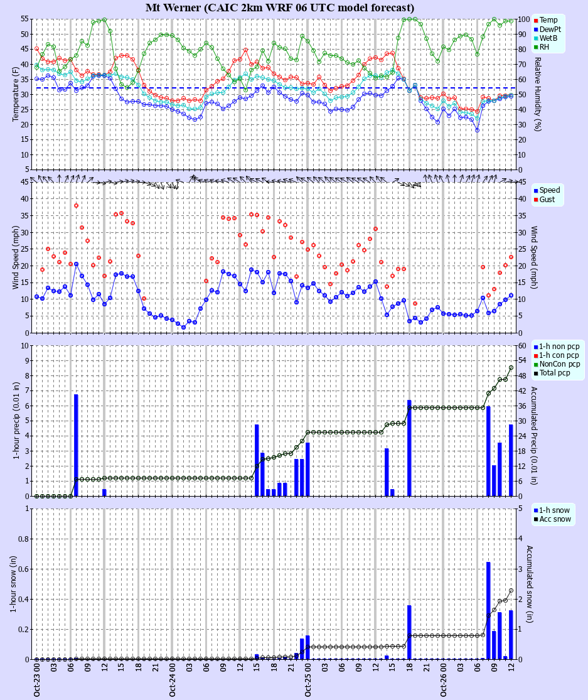
Task: Click the Oct-23 00 date label
Action: (36, 679)
